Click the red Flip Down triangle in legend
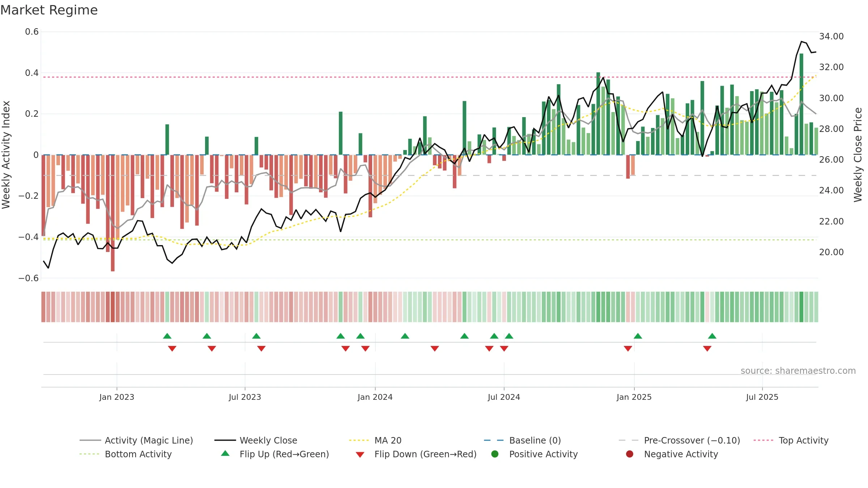The width and height of the screenshot is (868, 488). click(360, 455)
